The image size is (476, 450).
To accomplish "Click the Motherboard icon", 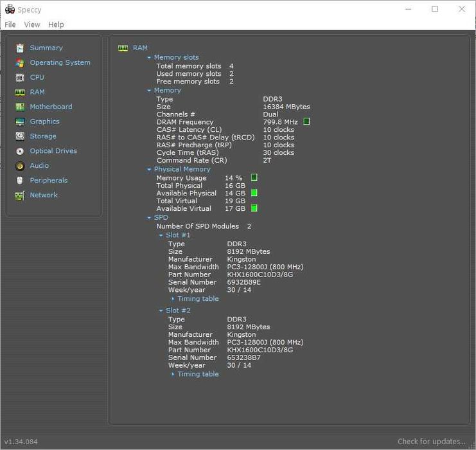I will [20, 107].
